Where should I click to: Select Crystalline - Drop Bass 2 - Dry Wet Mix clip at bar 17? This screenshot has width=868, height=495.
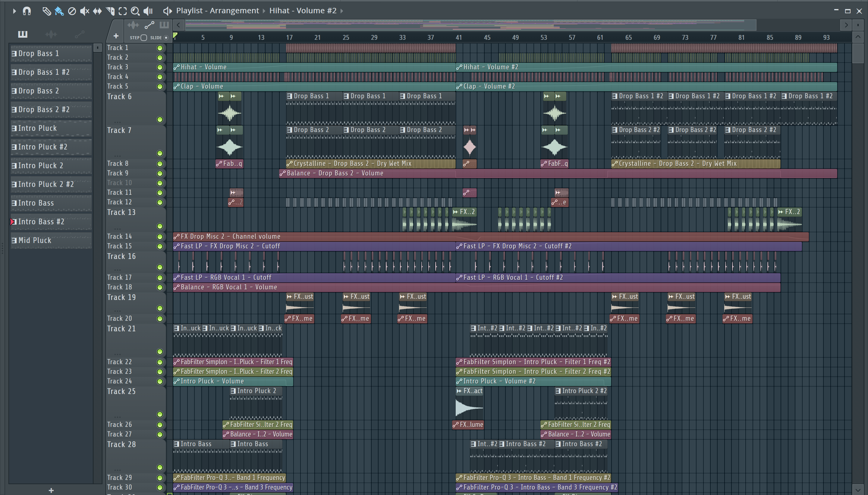370,164
